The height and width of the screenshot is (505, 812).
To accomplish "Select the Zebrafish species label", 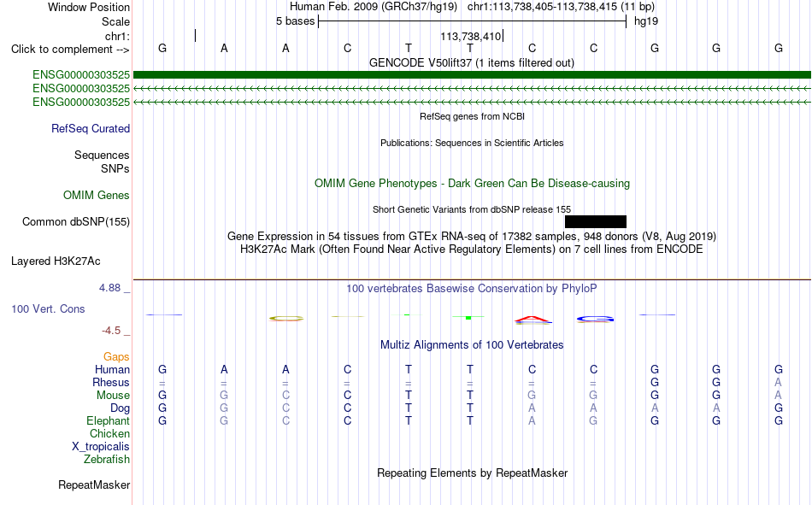I will 107,459.
